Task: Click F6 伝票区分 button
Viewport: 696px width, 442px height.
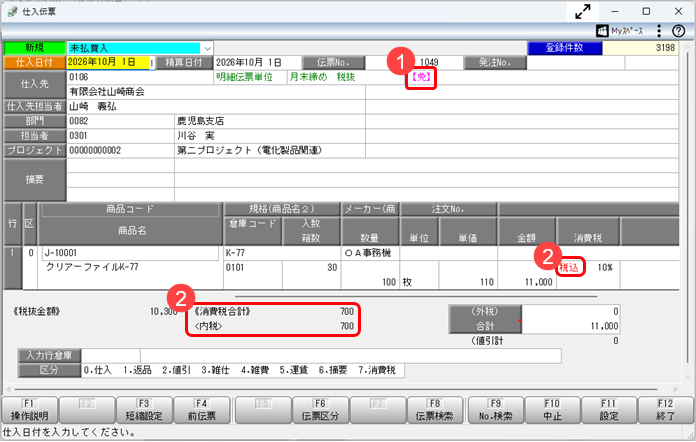Action: click(x=320, y=410)
